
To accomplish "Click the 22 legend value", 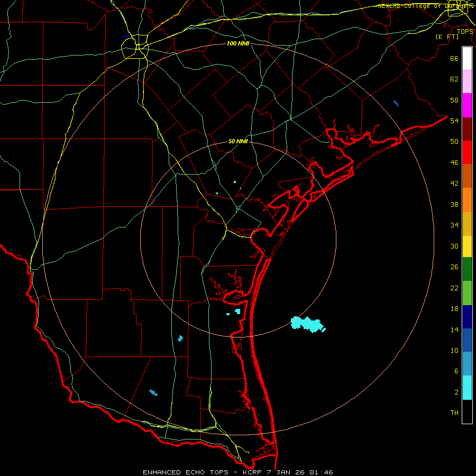I will point(454,288).
